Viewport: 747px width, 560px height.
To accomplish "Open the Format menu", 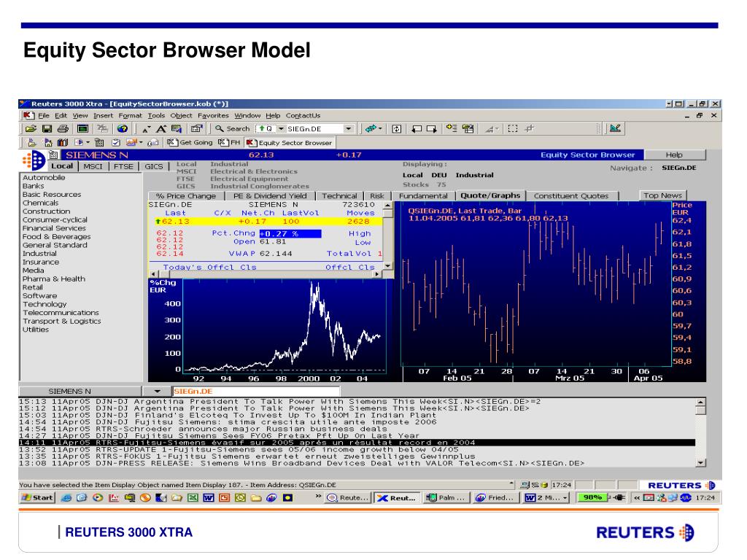I will [130, 116].
